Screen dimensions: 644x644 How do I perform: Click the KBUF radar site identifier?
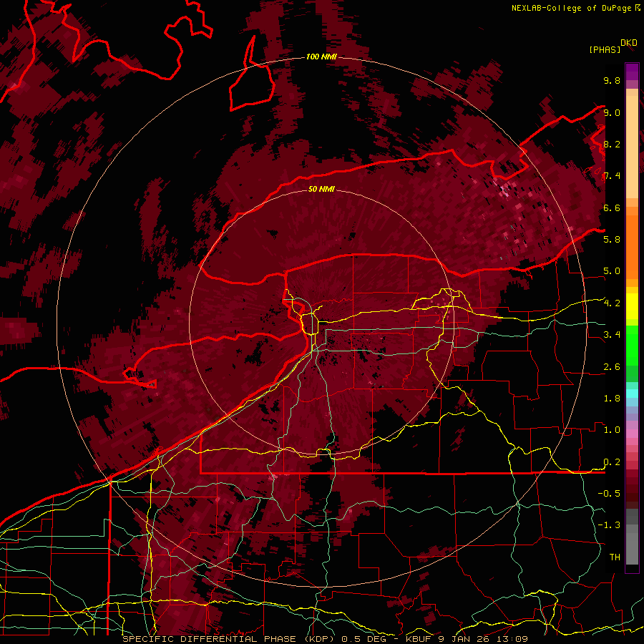pyautogui.click(x=419, y=639)
